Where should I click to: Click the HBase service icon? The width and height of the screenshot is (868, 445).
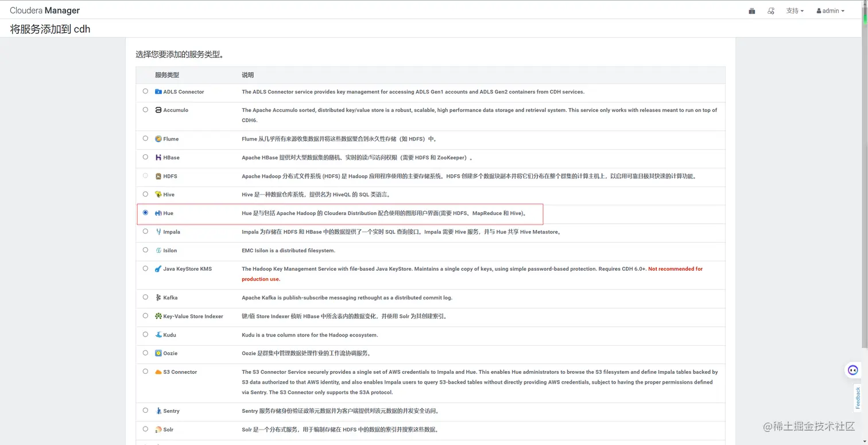[158, 157]
